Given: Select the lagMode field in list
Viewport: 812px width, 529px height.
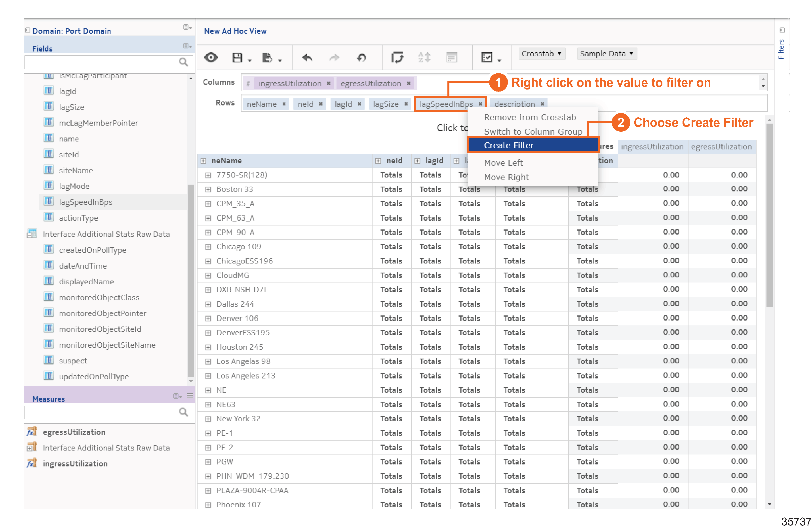Looking at the screenshot, I should (74, 186).
